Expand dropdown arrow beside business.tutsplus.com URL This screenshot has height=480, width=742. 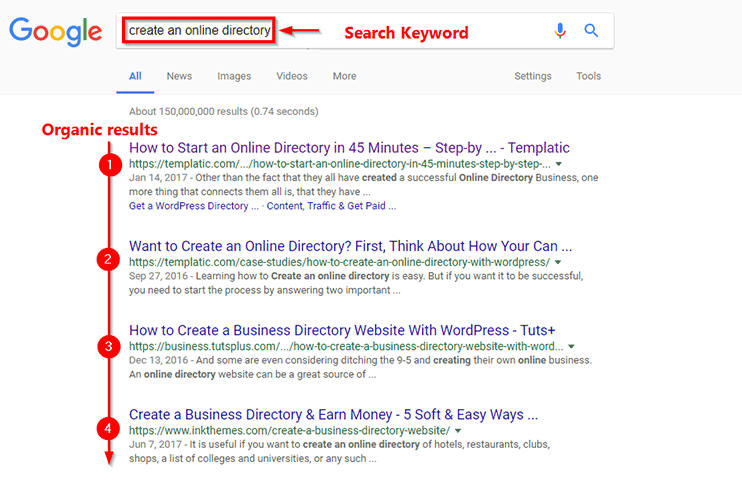click(571, 347)
